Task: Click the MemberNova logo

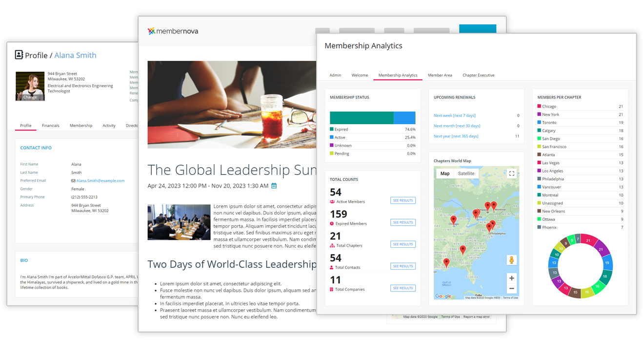Action: (x=173, y=31)
